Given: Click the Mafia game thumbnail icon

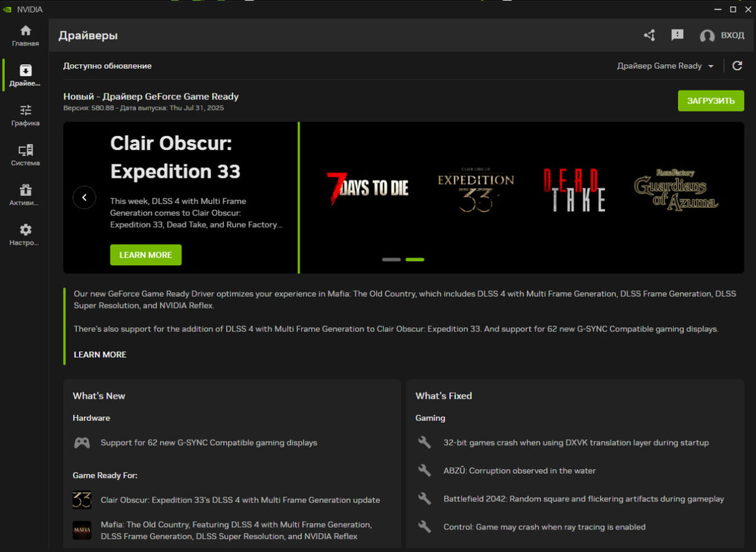Looking at the screenshot, I should [x=82, y=530].
